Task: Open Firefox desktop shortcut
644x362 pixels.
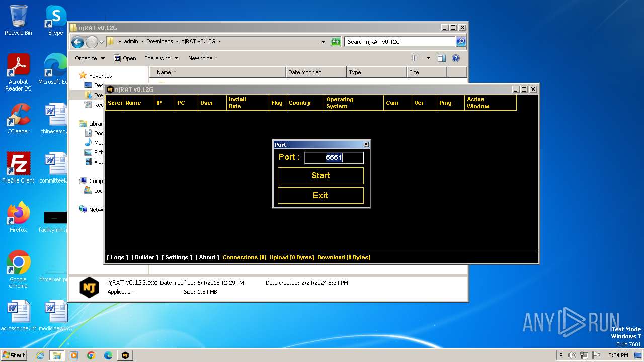Action: coord(18,217)
